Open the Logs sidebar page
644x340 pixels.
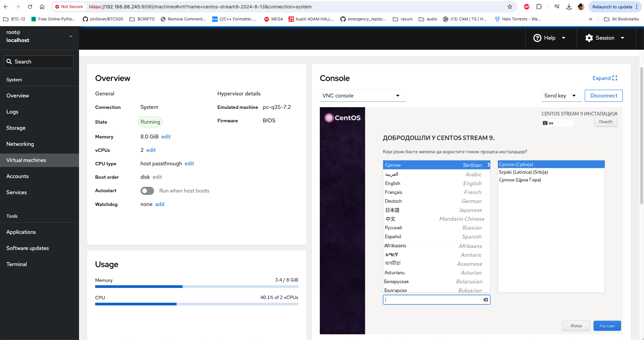click(39, 112)
